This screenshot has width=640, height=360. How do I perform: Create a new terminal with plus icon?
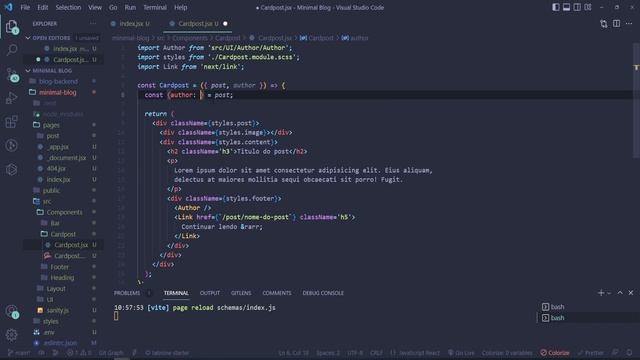tap(600, 293)
